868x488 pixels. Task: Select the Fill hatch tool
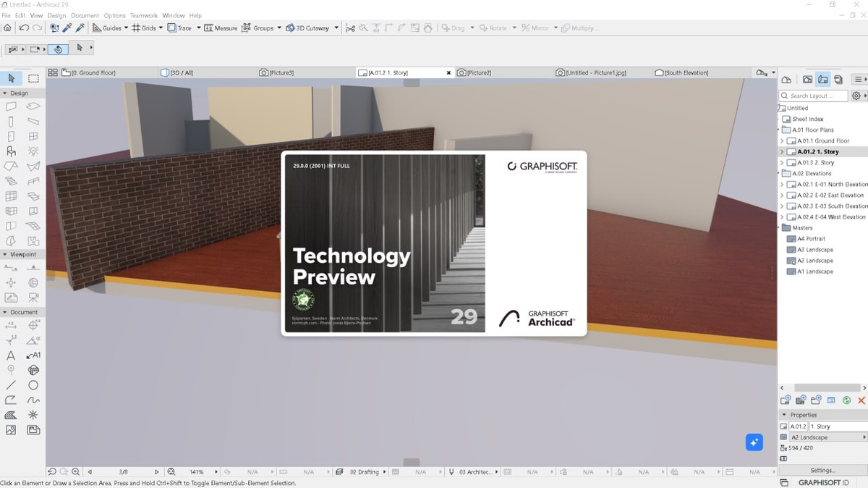click(x=11, y=415)
